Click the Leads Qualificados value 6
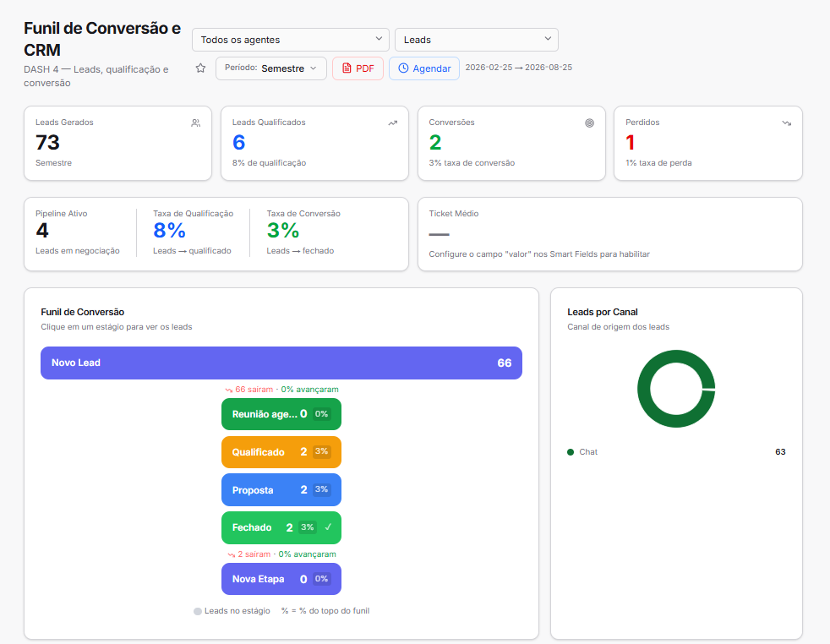This screenshot has width=830, height=644. 238,142
